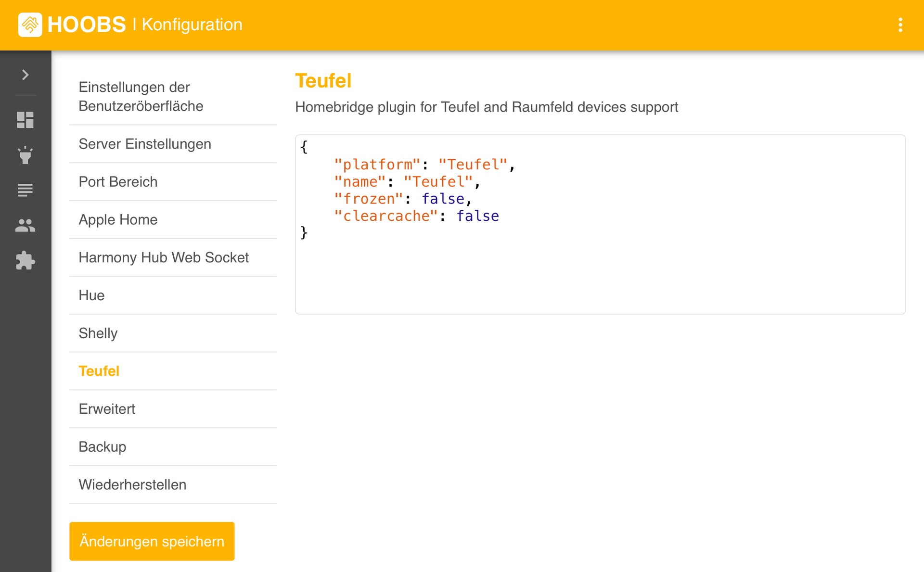Open the Erweitert section
This screenshot has width=924, height=572.
tap(173, 409)
